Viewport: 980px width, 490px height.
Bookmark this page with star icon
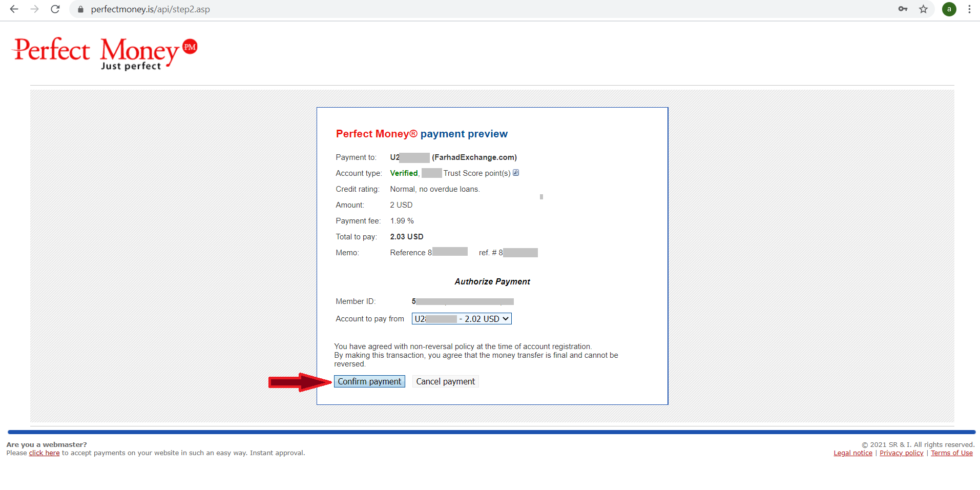pyautogui.click(x=923, y=9)
